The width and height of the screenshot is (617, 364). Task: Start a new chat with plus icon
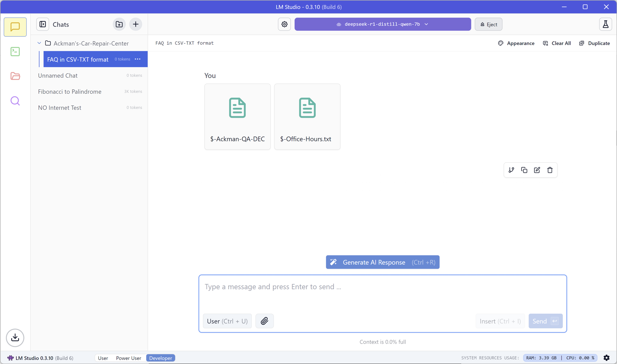pos(136,24)
